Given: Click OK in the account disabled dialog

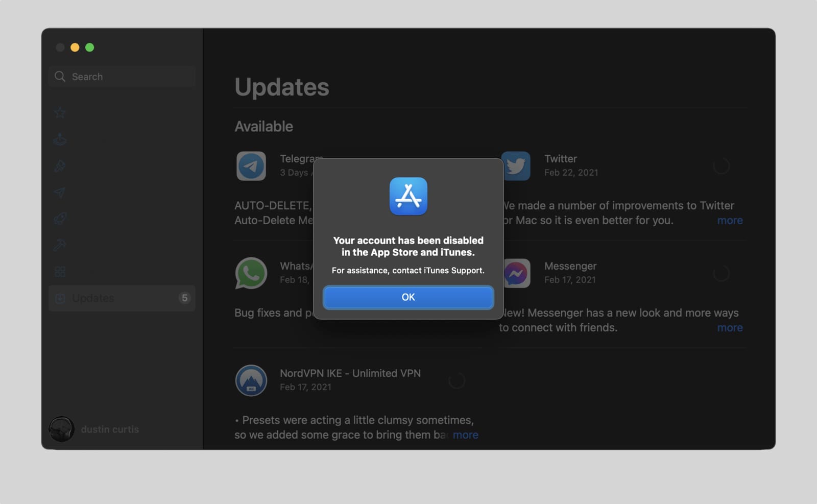Looking at the screenshot, I should (x=408, y=297).
